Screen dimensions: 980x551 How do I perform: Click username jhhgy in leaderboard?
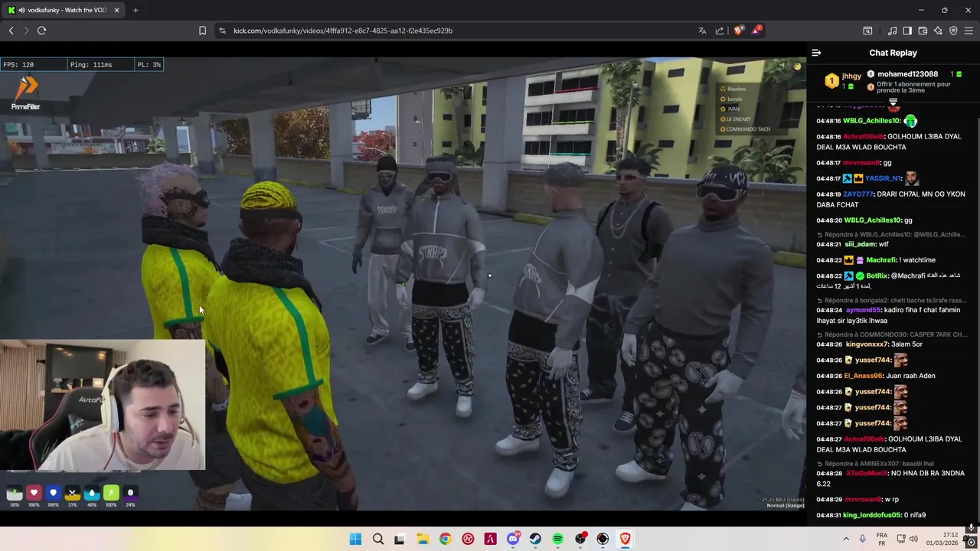coord(851,76)
